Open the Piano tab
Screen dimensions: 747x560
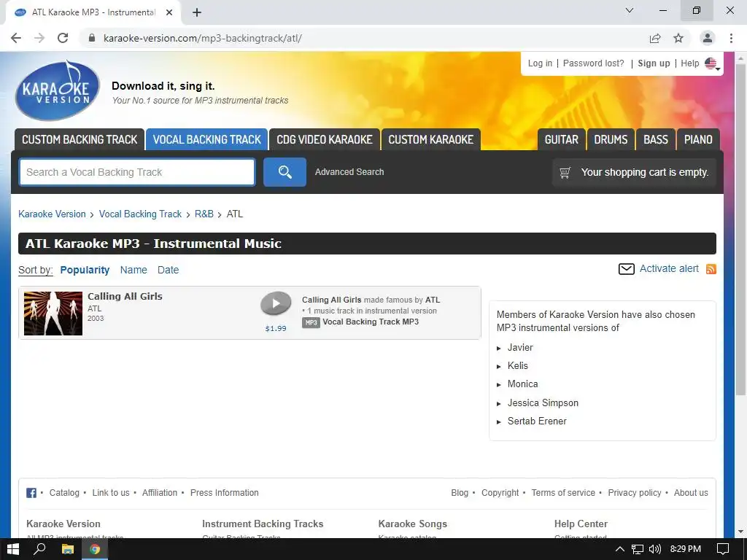click(x=698, y=139)
